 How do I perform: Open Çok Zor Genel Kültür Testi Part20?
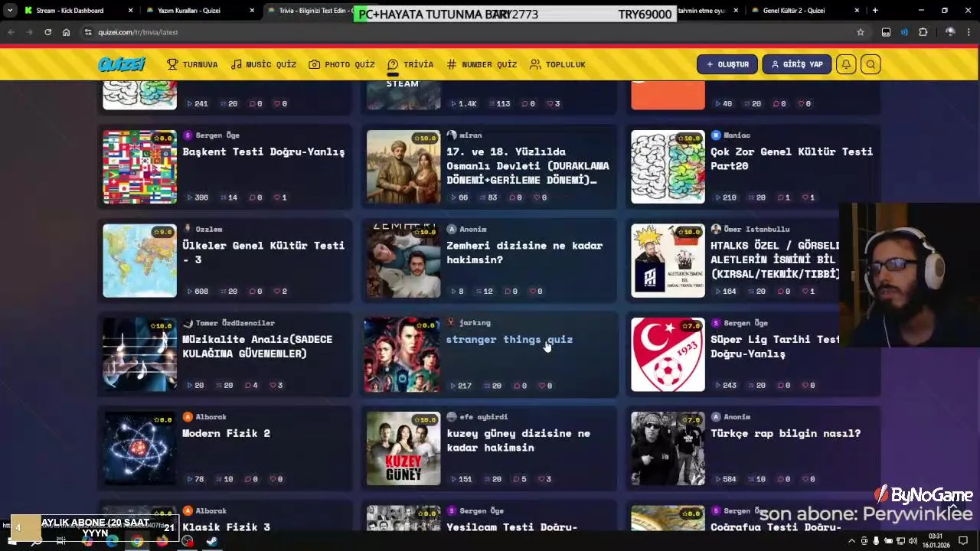click(x=792, y=158)
